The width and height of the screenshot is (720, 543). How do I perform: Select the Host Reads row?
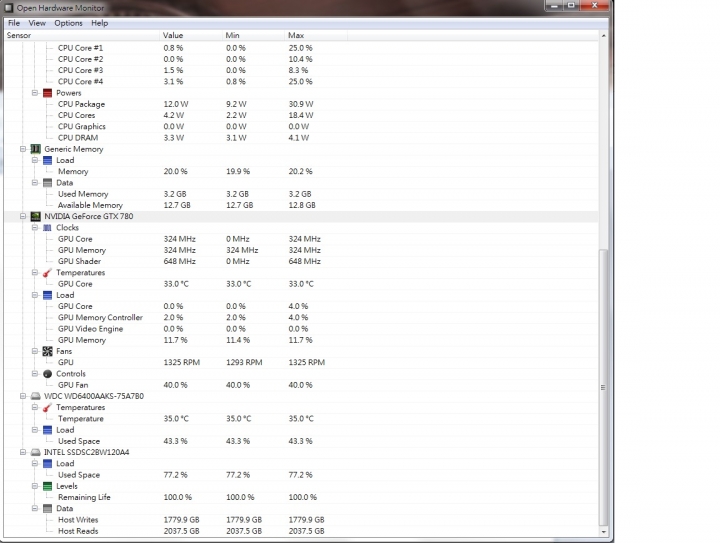301,531
